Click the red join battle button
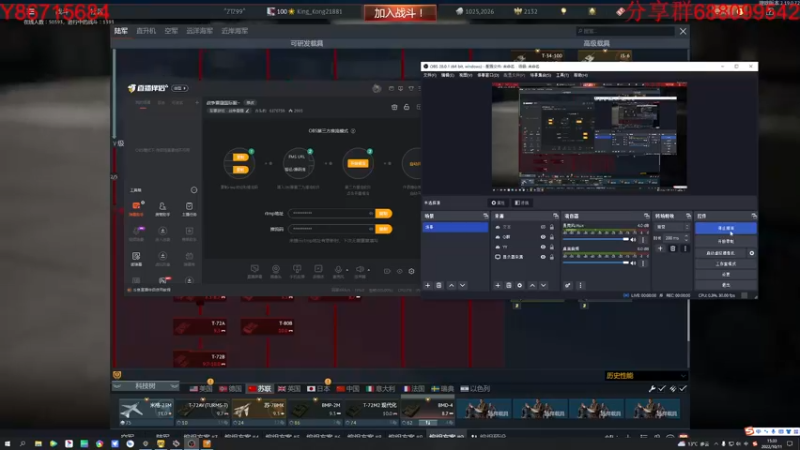 [400, 13]
